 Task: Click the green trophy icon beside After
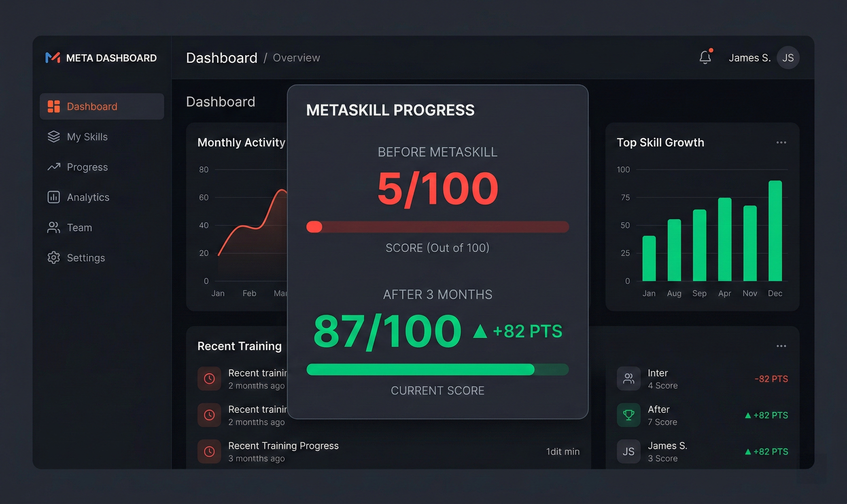coord(628,415)
